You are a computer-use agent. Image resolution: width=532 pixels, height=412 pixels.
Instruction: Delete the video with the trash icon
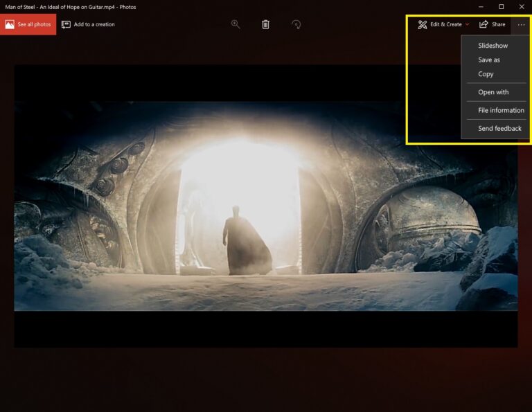266,24
